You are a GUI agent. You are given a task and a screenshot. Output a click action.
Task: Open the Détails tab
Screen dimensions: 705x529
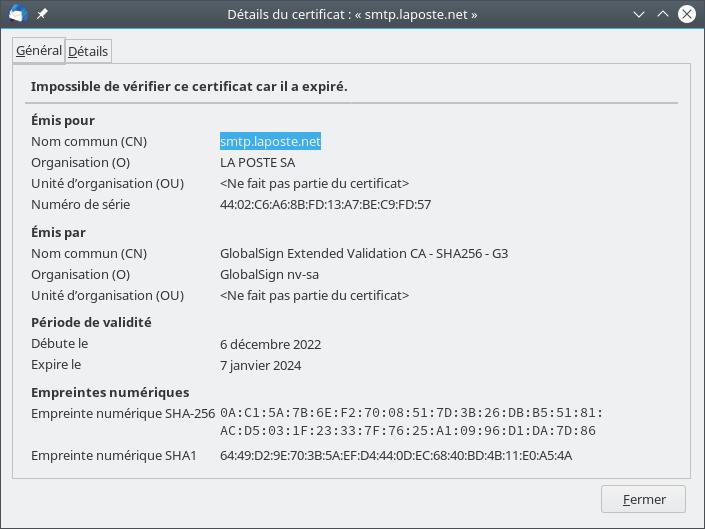tap(88, 52)
